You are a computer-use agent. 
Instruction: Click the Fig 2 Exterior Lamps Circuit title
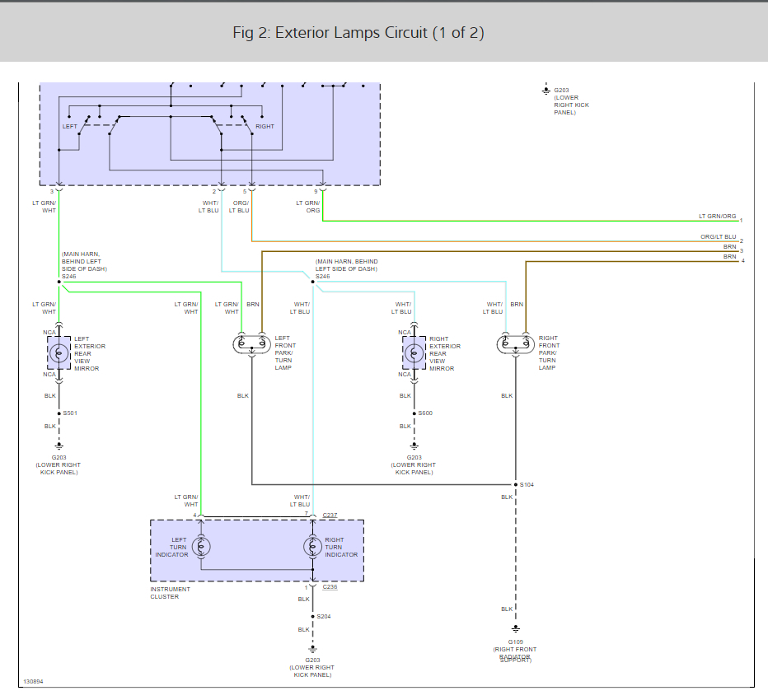pos(358,33)
